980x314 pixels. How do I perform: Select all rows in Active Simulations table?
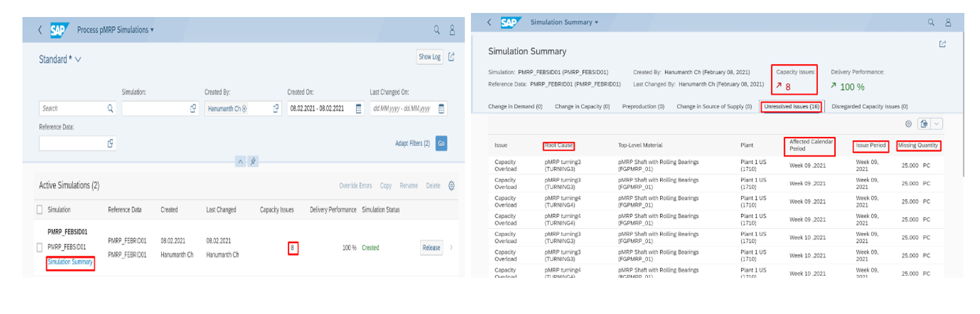tap(40, 210)
